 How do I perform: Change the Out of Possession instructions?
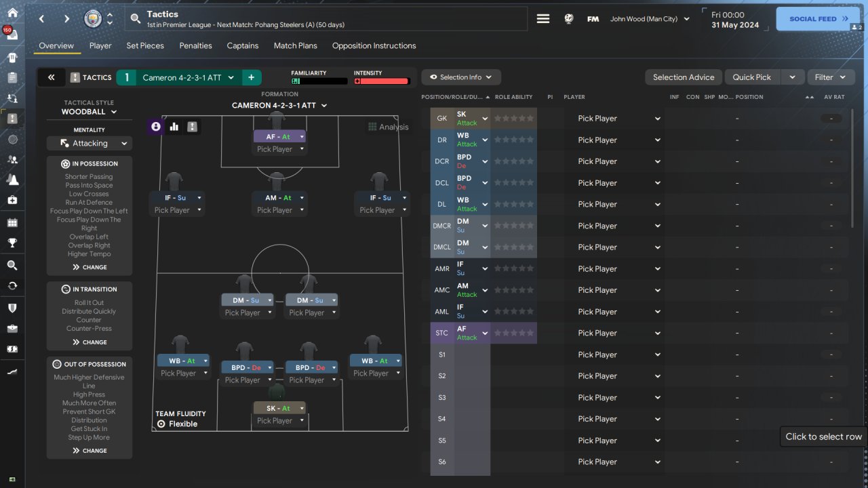(x=90, y=451)
